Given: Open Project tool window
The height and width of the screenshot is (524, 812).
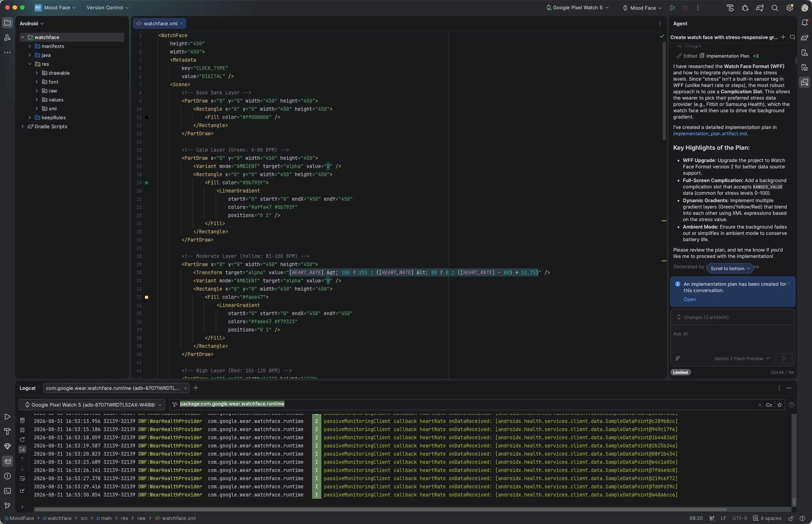Looking at the screenshot, I should (x=7, y=23).
